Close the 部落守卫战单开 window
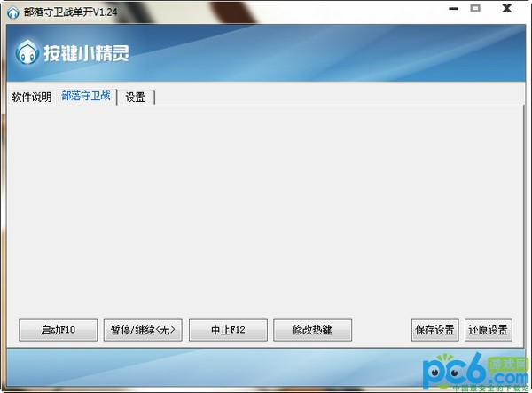 point(507,8)
